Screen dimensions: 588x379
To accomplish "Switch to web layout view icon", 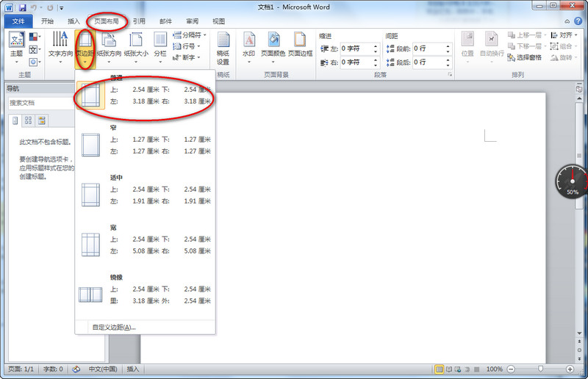I will (458, 369).
